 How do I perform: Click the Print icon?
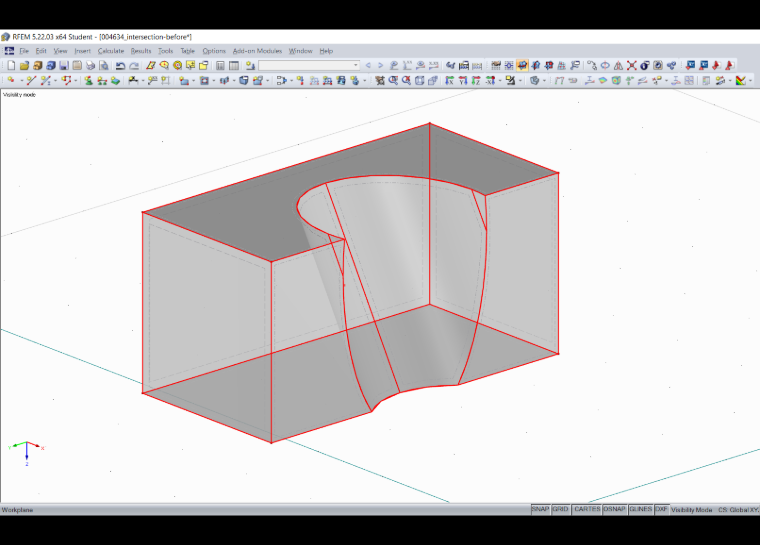coord(90,65)
